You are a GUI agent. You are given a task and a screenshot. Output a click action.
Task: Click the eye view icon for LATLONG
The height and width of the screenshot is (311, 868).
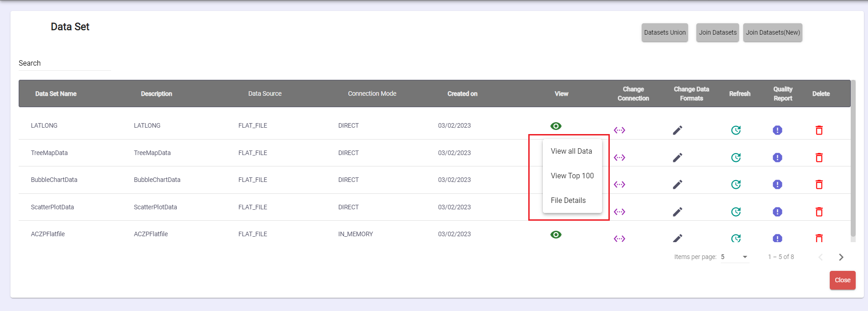tap(556, 126)
